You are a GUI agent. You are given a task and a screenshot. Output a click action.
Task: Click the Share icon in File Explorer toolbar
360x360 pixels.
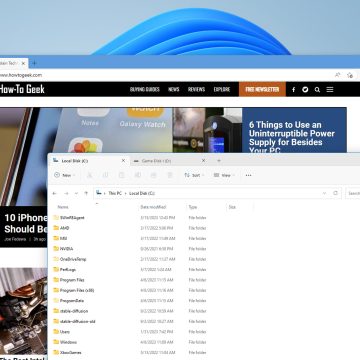153,175
